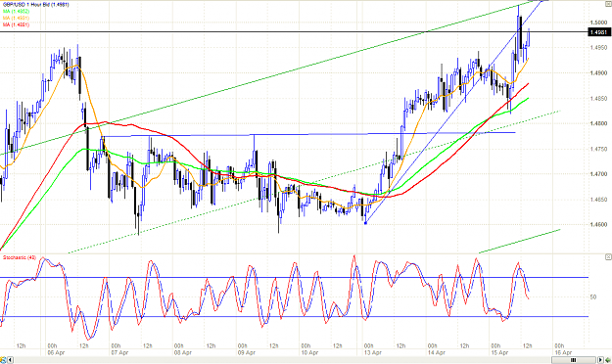This screenshot has height=364, width=612.
Task: Select the red MA indicator label
Action: [x=16, y=24]
